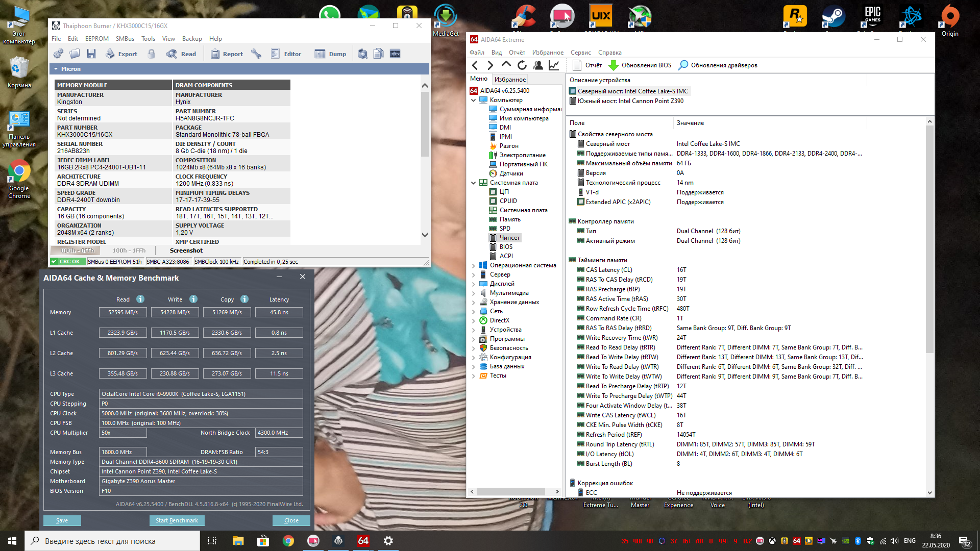Click the AIDA64 graph chart toolbar icon

[x=554, y=65]
